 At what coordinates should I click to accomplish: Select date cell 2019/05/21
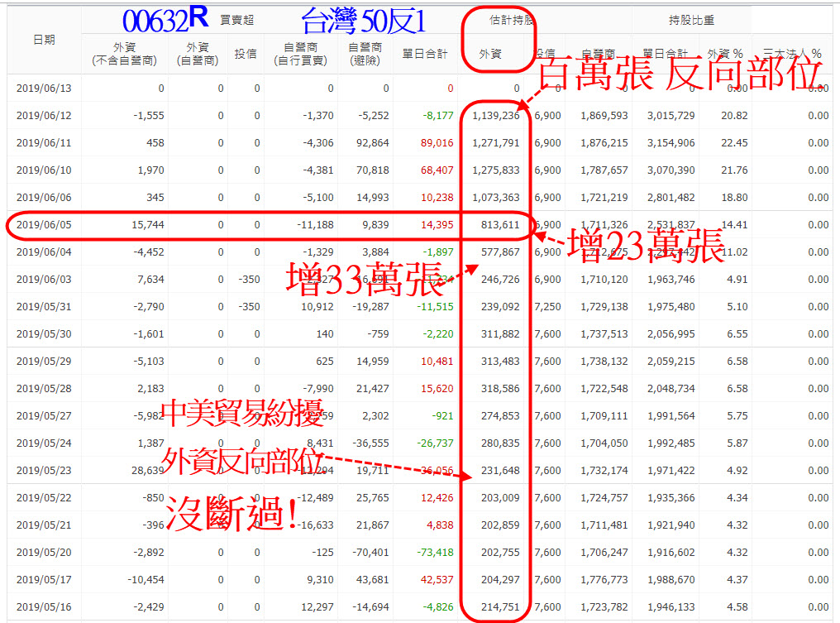point(44,525)
